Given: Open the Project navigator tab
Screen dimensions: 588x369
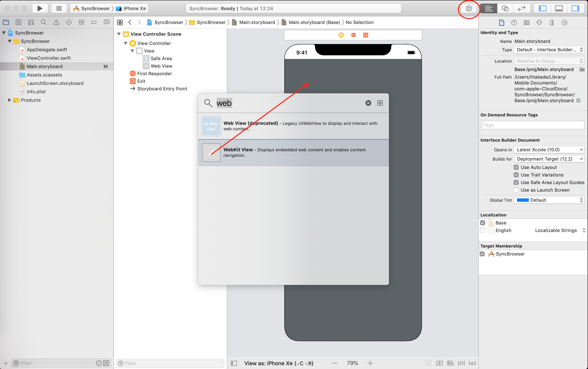Looking at the screenshot, I should (6, 22).
